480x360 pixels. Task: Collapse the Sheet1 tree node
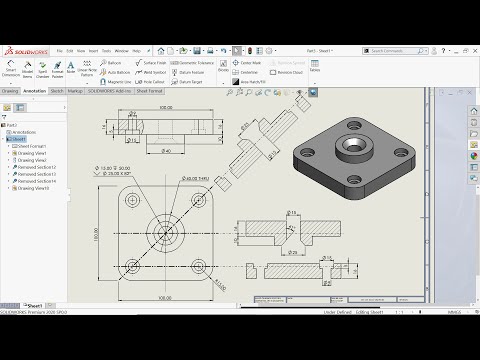[3, 139]
